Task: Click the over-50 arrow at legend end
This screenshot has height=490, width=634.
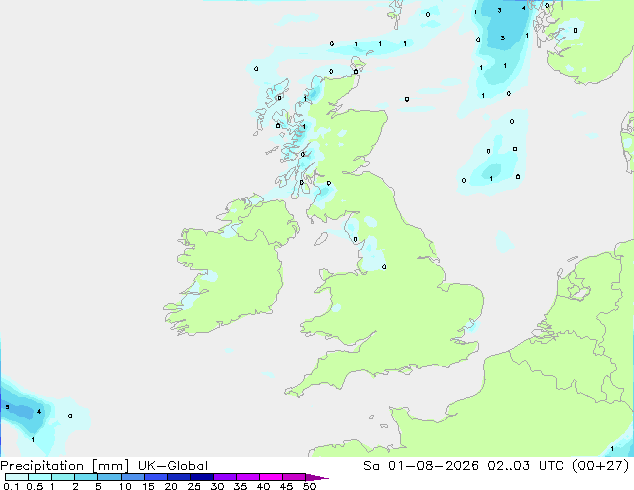Action: 317,477
